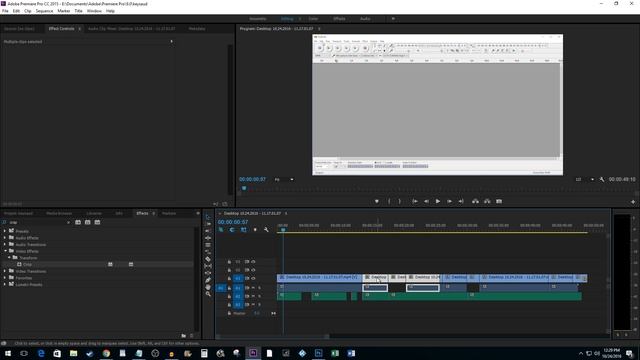Expand the Video Transitions folder
640x360 pixels.
(x=5, y=271)
